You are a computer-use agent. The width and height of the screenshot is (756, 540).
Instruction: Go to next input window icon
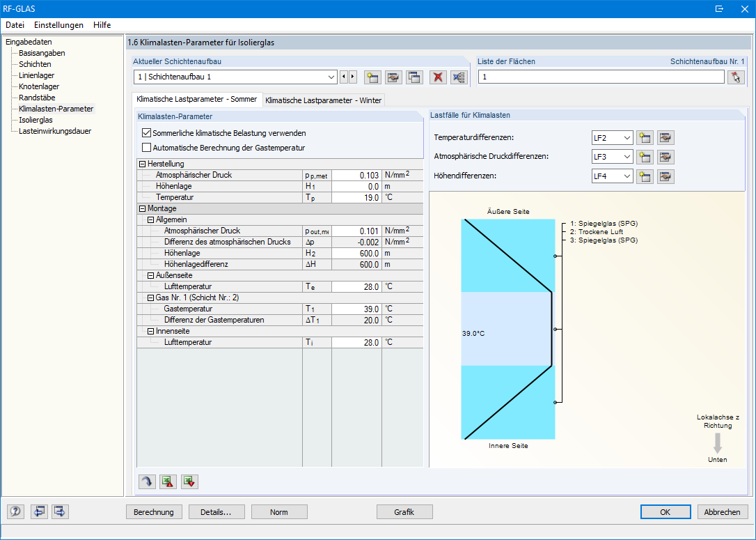(61, 511)
